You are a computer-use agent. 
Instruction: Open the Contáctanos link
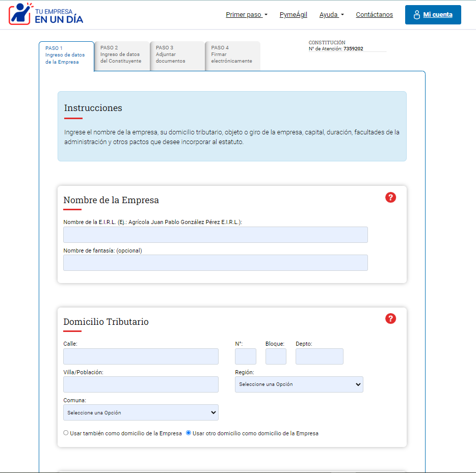pos(374,14)
